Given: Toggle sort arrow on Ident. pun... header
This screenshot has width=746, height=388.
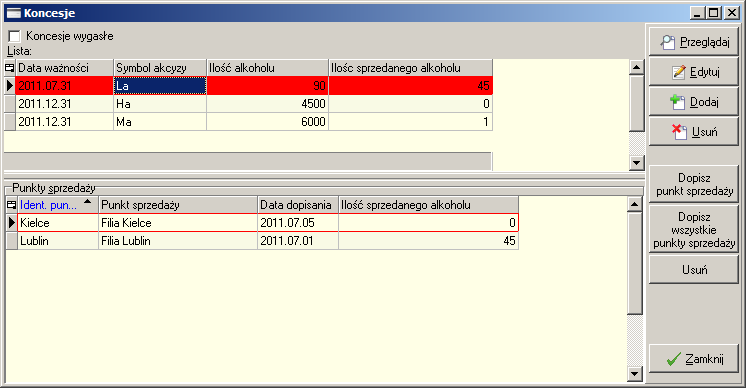Looking at the screenshot, I should [x=88, y=202].
